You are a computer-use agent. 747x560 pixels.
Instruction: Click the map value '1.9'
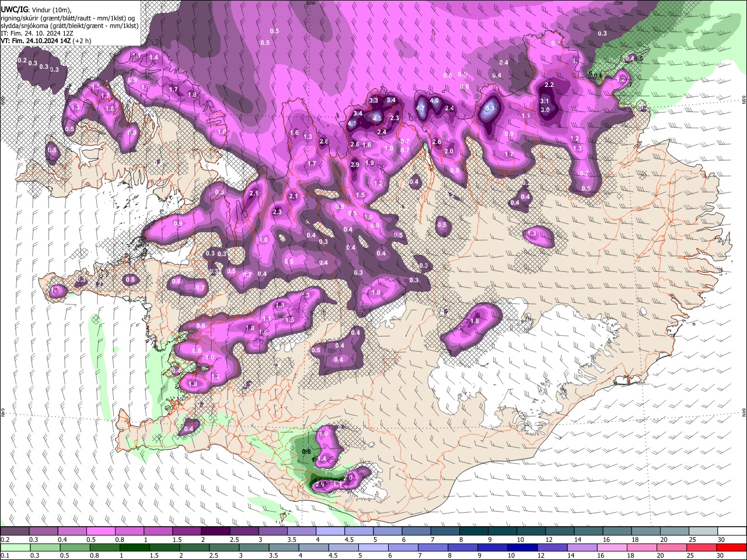pos(369,163)
